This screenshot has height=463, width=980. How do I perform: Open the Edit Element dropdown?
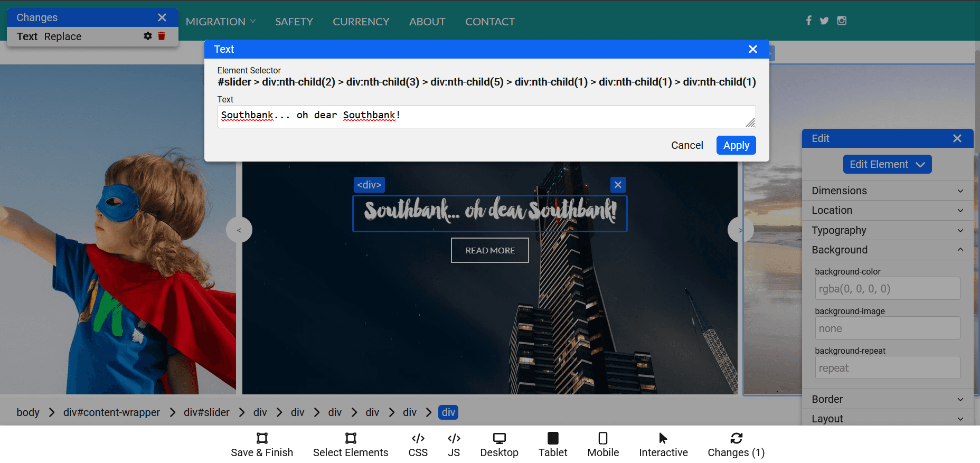[887, 164]
